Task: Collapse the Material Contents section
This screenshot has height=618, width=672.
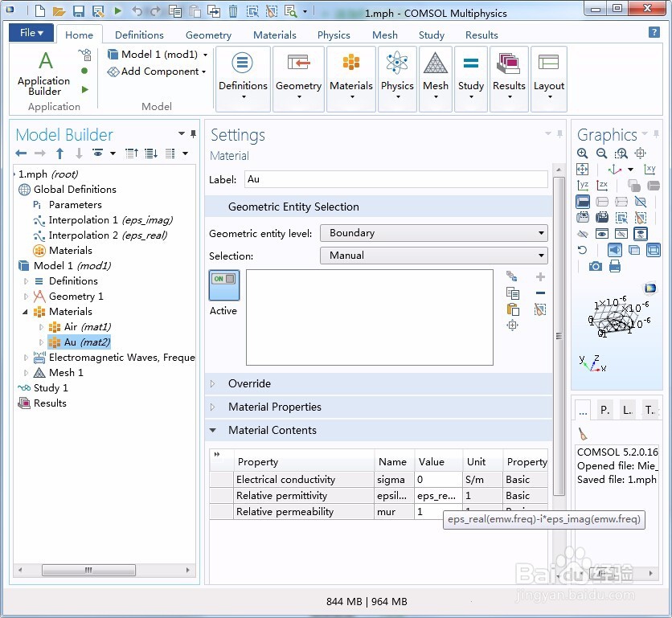Action: [x=212, y=430]
